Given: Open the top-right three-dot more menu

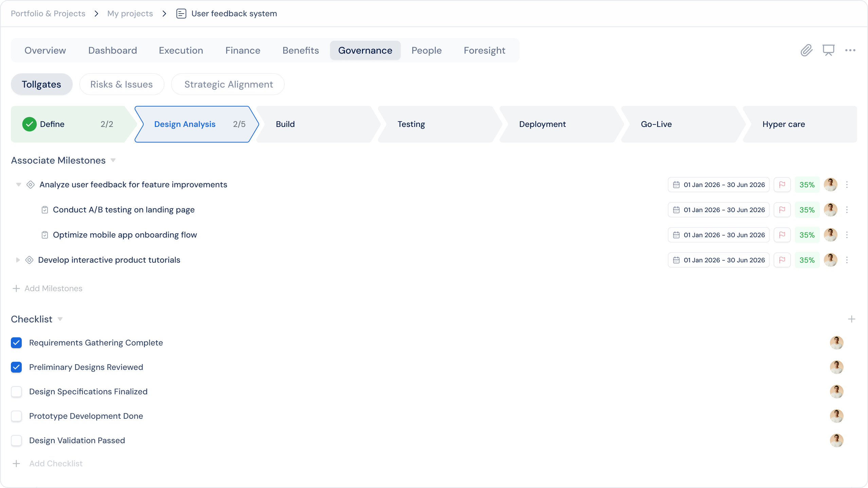Looking at the screenshot, I should click(850, 50).
